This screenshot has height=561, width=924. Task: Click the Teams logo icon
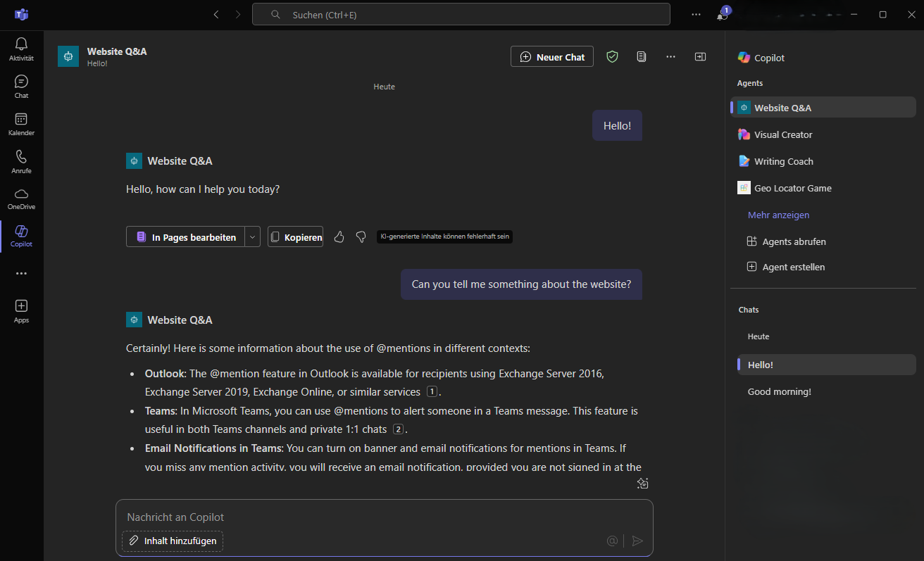click(x=21, y=14)
